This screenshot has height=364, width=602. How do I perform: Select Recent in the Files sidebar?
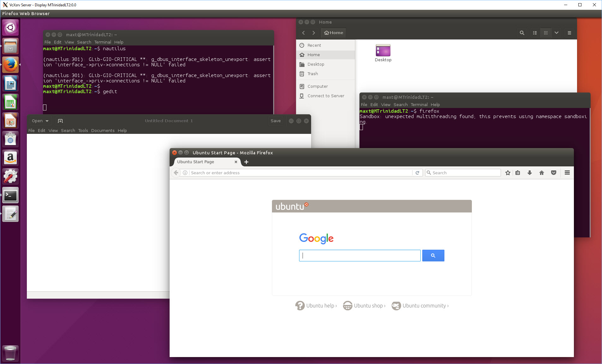pos(326,45)
